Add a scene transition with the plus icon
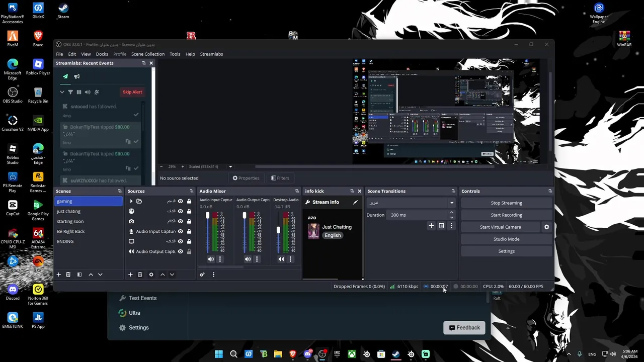This screenshot has width=644, height=362. (x=431, y=226)
